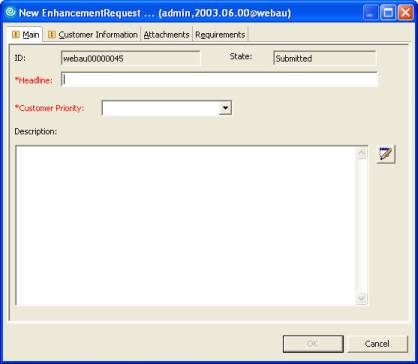
Task: Close the New EnhancementRequest window
Action: [406, 13]
